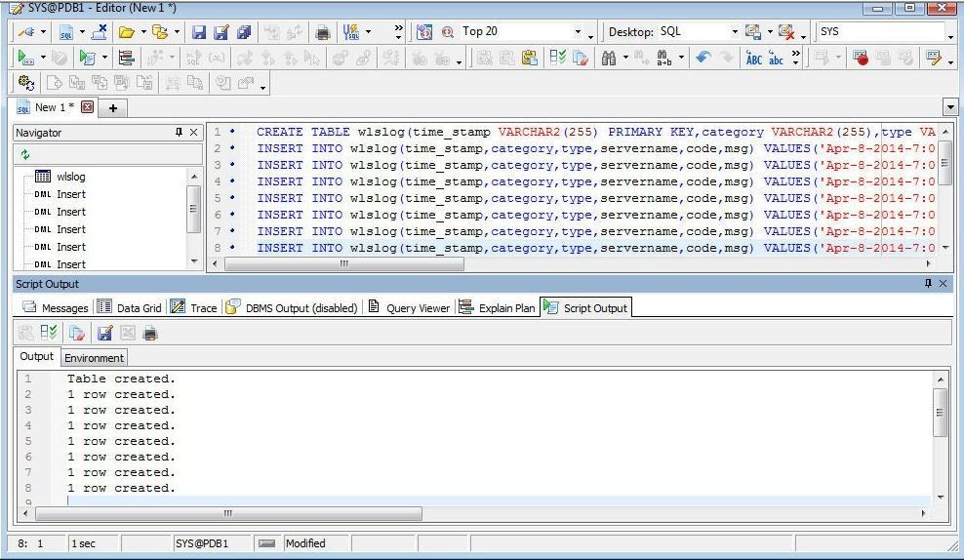964x560 pixels.
Task: Click the save all files icon
Action: [244, 32]
